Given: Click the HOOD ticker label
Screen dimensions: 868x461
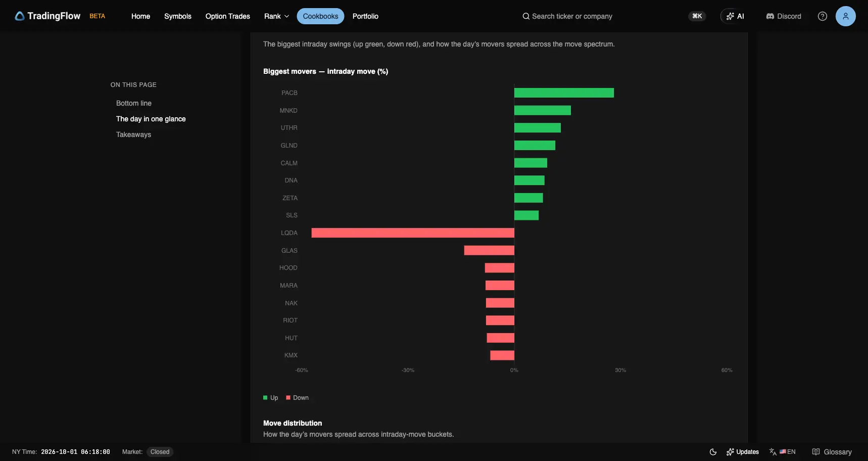Looking at the screenshot, I should click(288, 268).
